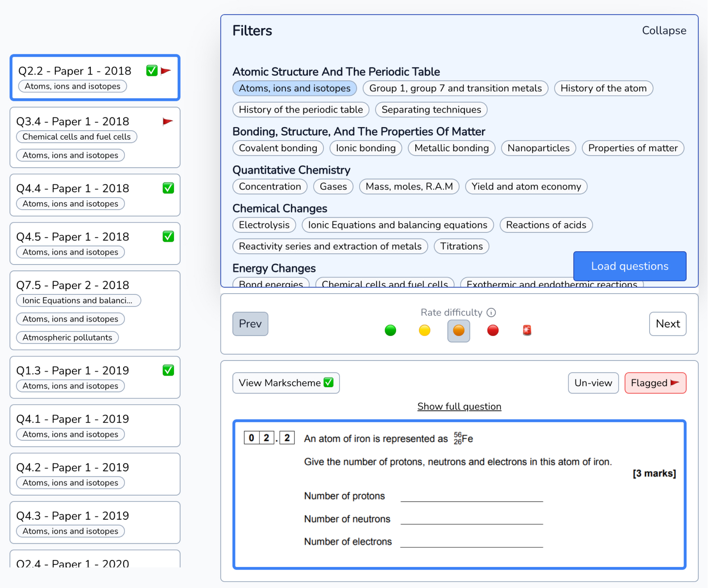Open question Q4.1 - Paper 1 - 2019
This screenshot has width=708, height=588.
(95, 426)
